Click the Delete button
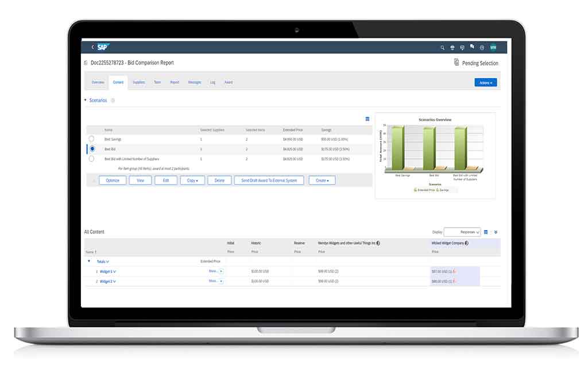 [x=219, y=181]
